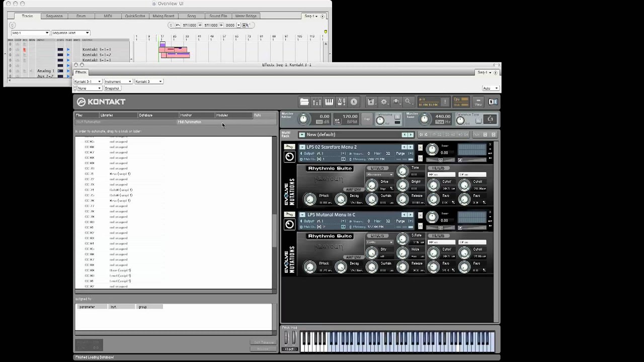Select the Host Automation sub-tab
Image resolution: width=644 pixels, height=362 pixels.
click(x=126, y=122)
